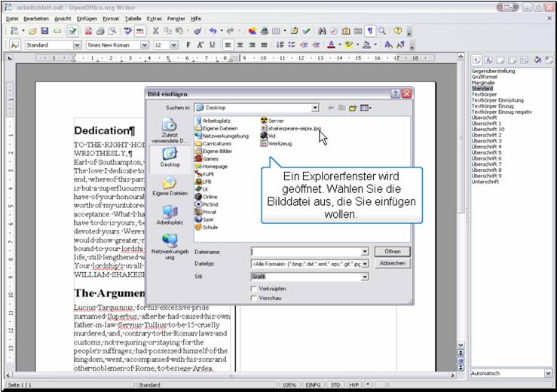Click the back arrow in the dialog

pyautogui.click(x=330, y=108)
